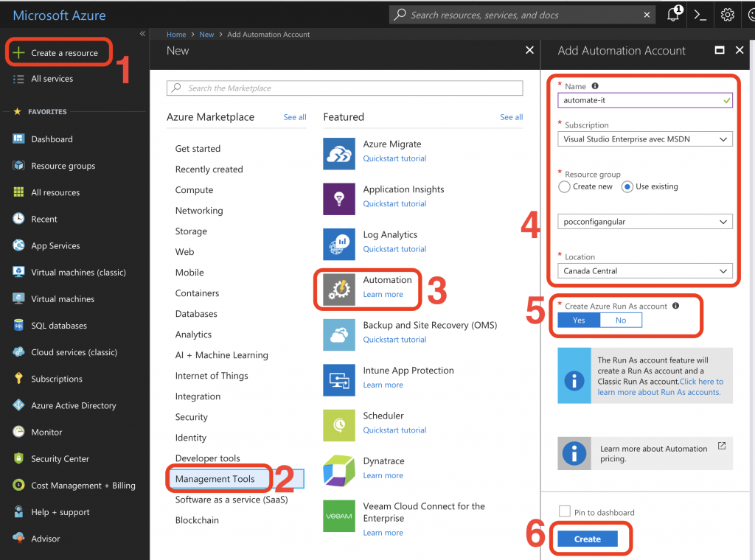
Task: Click See all for Azure Marketplace
Action: 295,117
